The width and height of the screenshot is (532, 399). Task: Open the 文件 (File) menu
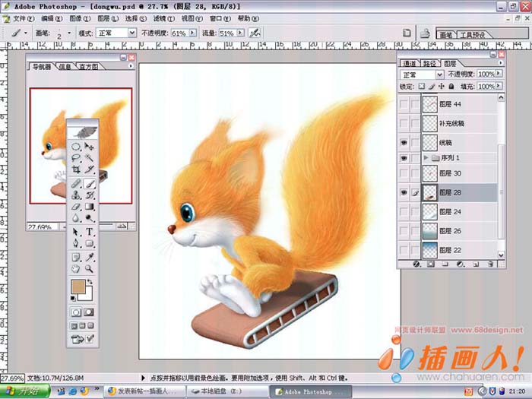24,19
